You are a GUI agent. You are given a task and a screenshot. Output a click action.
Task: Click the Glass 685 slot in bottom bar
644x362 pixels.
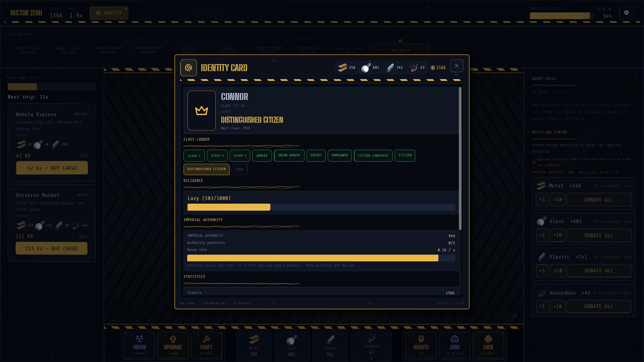tap(291, 345)
